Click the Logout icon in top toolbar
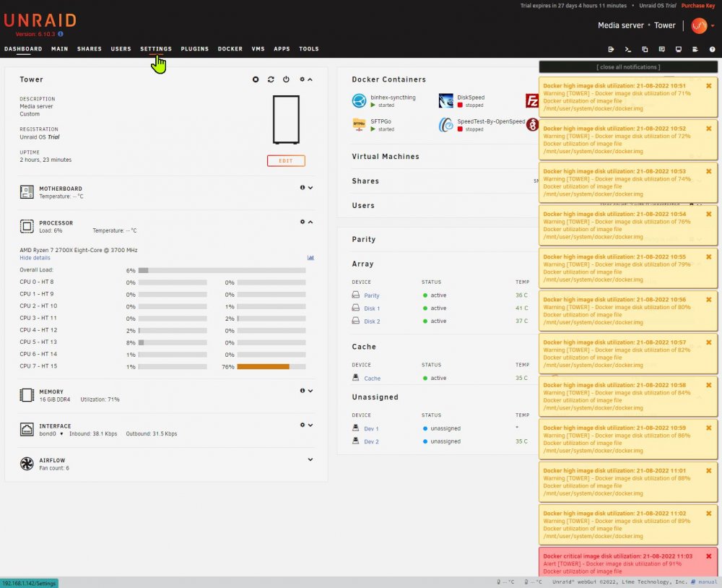This screenshot has width=722, height=588. [611, 49]
